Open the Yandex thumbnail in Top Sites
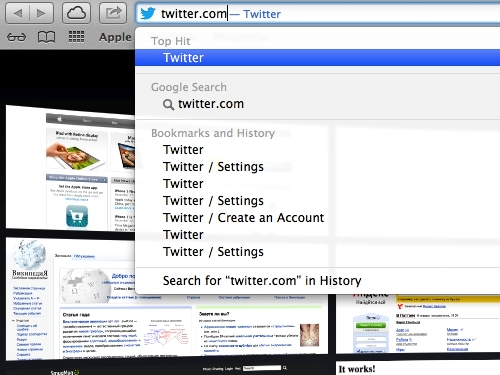The image size is (500, 375). pyautogui.click(x=418, y=323)
